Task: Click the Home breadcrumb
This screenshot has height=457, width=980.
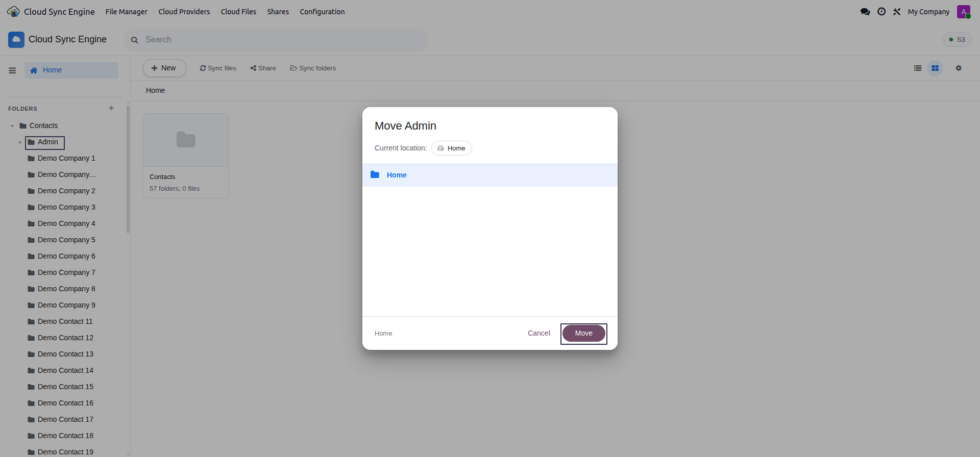Action: [156, 90]
